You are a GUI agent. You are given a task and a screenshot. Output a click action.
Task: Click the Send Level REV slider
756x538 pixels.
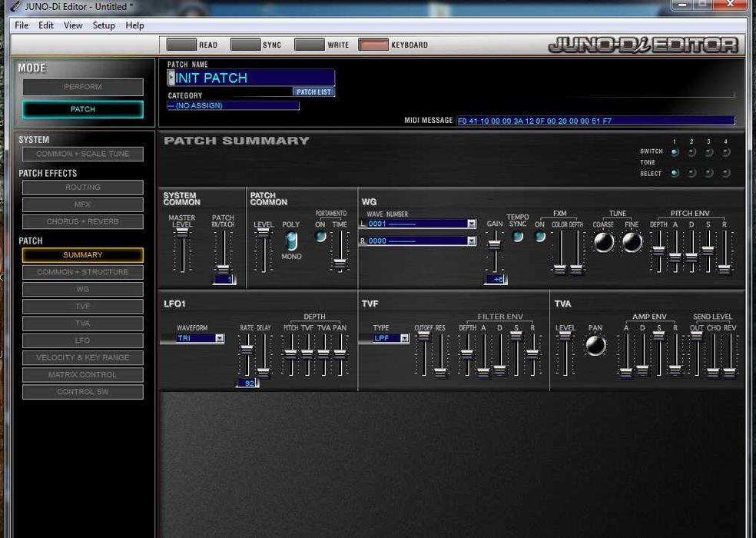(729, 372)
